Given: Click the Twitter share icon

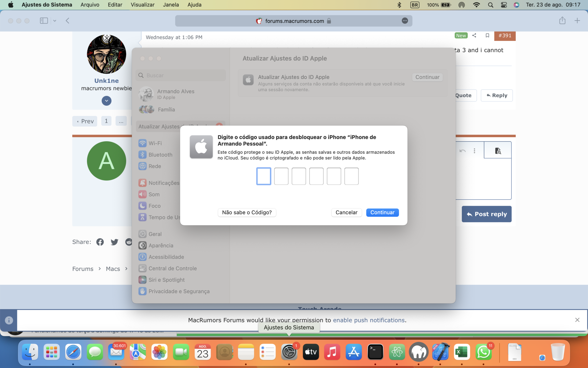Looking at the screenshot, I should (114, 242).
